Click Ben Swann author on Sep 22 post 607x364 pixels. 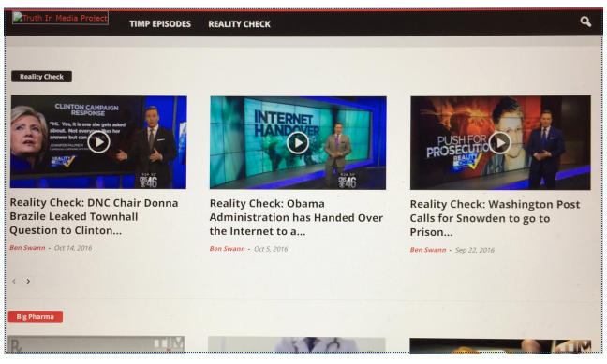pyautogui.click(x=428, y=250)
